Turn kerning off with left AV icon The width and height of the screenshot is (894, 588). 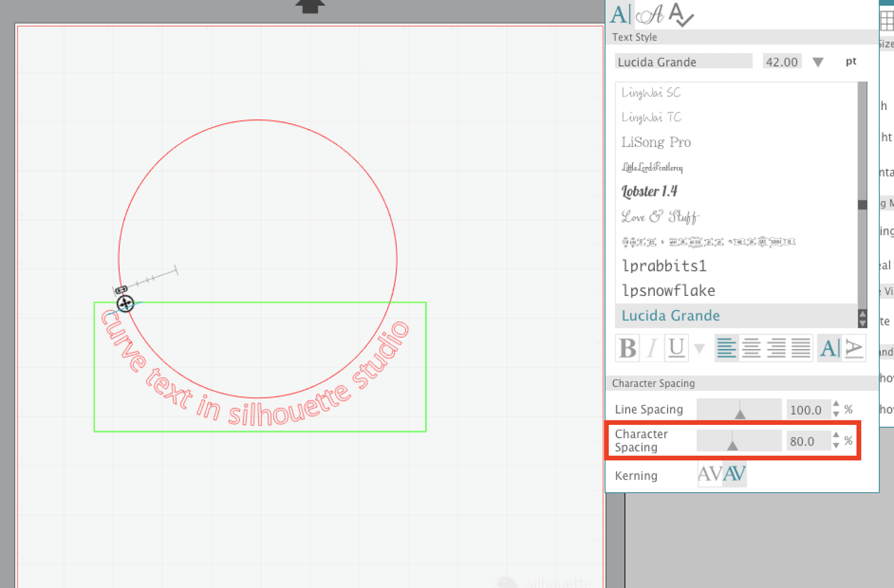710,474
